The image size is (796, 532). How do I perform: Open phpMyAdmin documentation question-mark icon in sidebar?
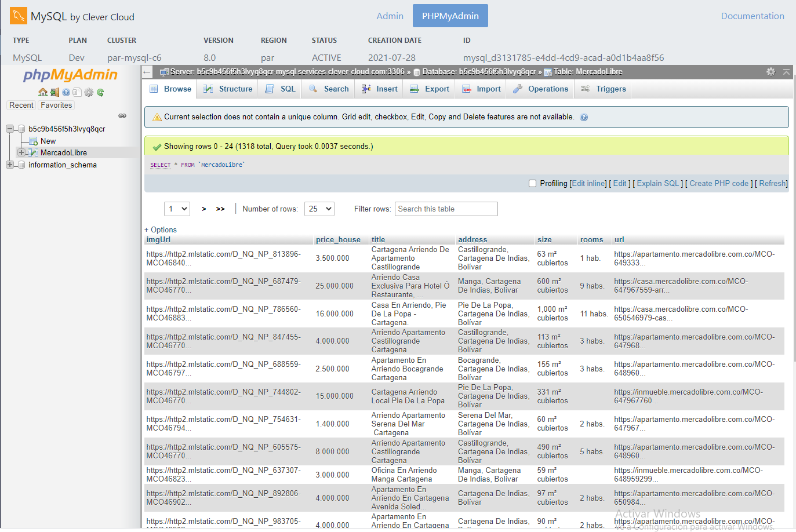(x=66, y=92)
